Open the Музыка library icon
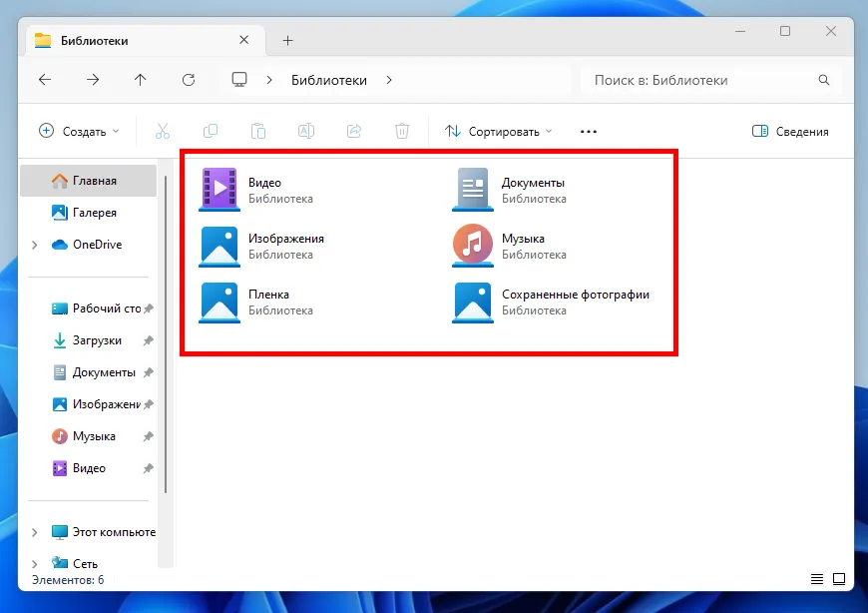The image size is (868, 613). pos(471,246)
